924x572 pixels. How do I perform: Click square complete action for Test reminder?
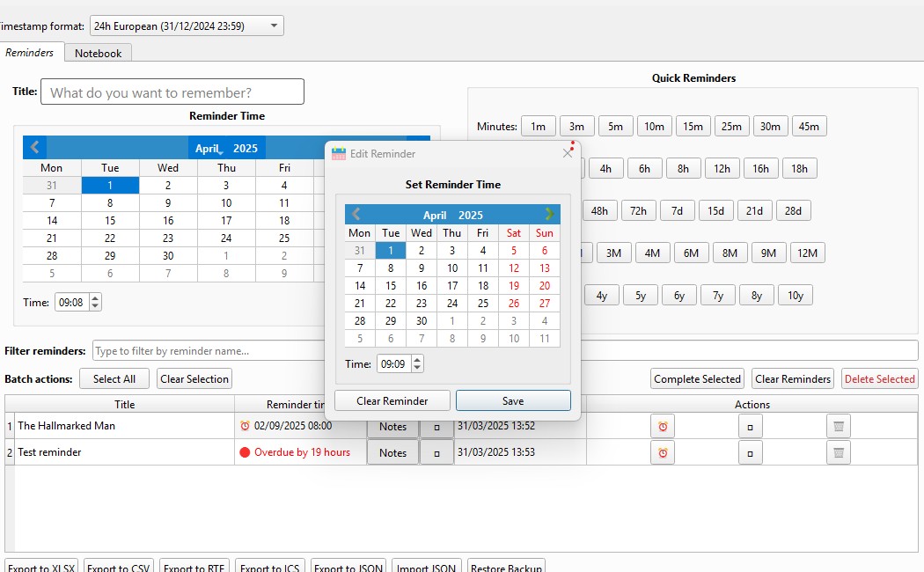click(x=750, y=453)
